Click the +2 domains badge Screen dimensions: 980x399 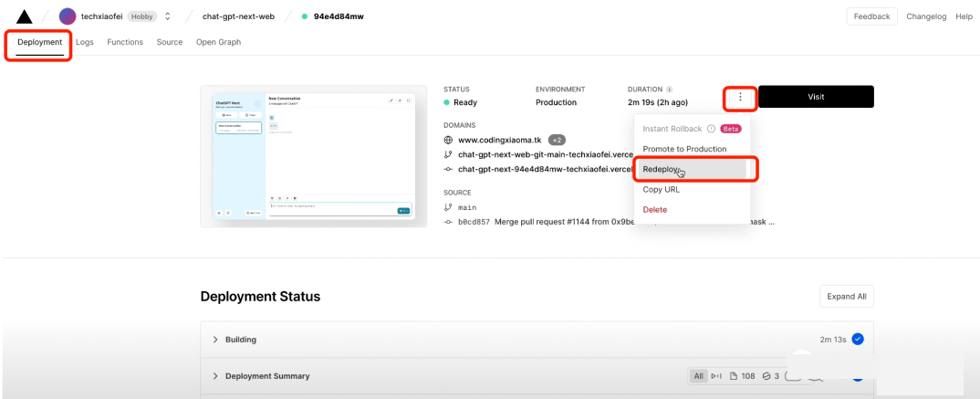[557, 140]
